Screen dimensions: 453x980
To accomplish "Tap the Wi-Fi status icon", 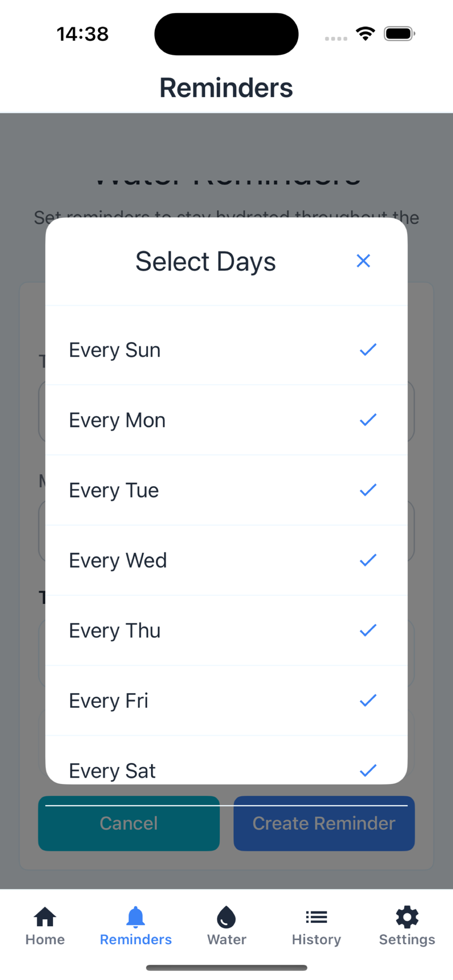I will point(366,34).
